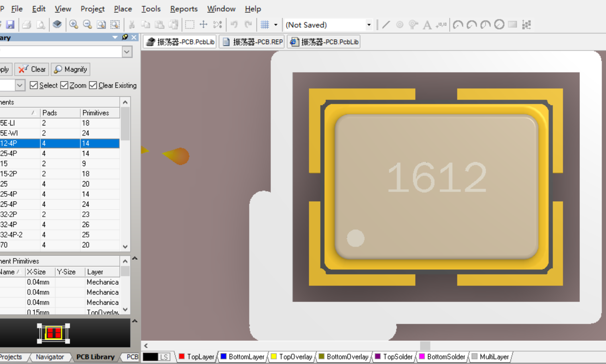Screen dimensions: 606x364
Task: Click the Zoom Out magnifier icon
Action: pos(87,25)
